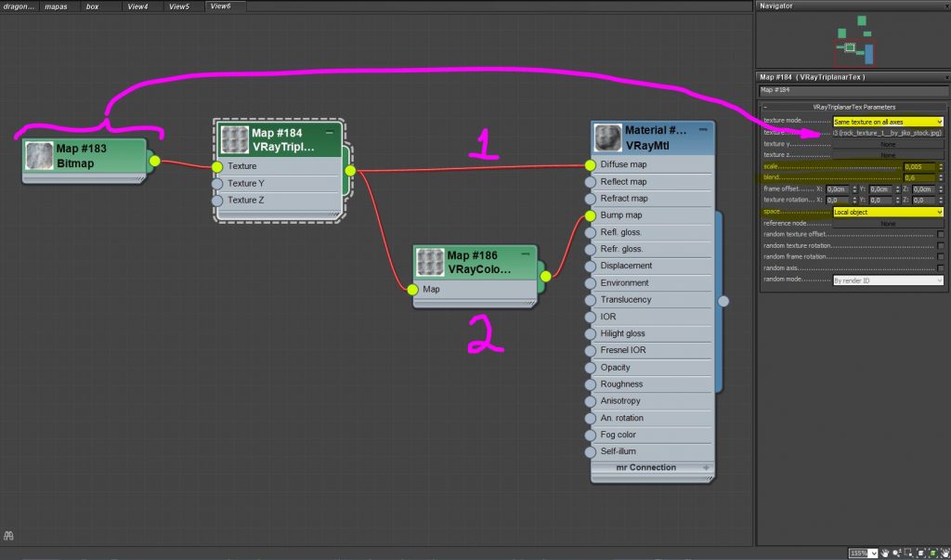951x560 pixels.
Task: Click the Zoom Extents icon
Action: (921, 553)
